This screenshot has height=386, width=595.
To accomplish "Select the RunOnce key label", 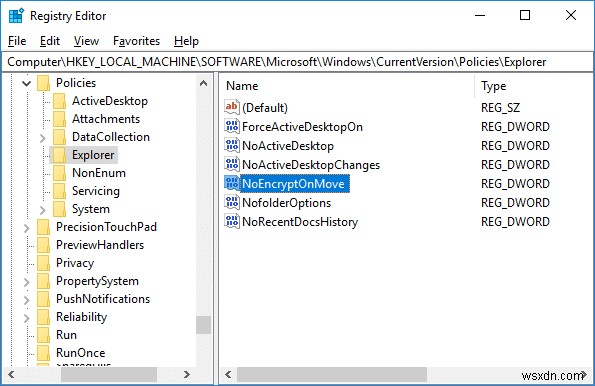I will click(x=80, y=353).
